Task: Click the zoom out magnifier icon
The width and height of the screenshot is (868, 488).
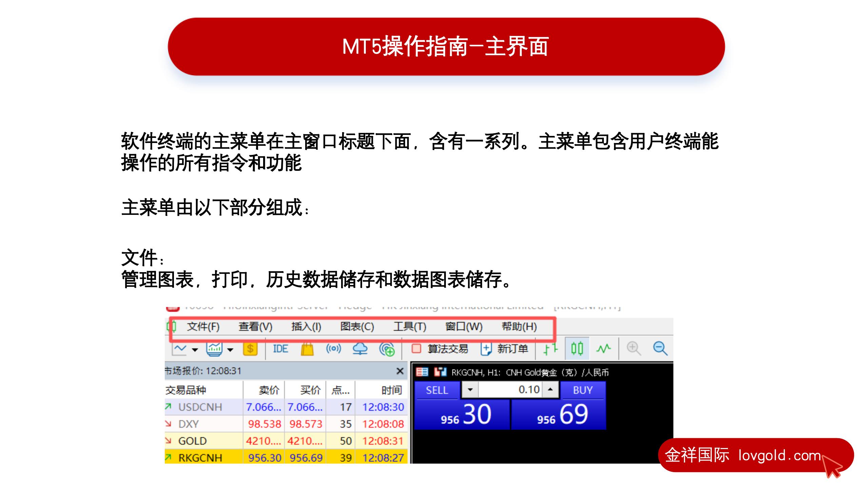Action: tap(660, 349)
